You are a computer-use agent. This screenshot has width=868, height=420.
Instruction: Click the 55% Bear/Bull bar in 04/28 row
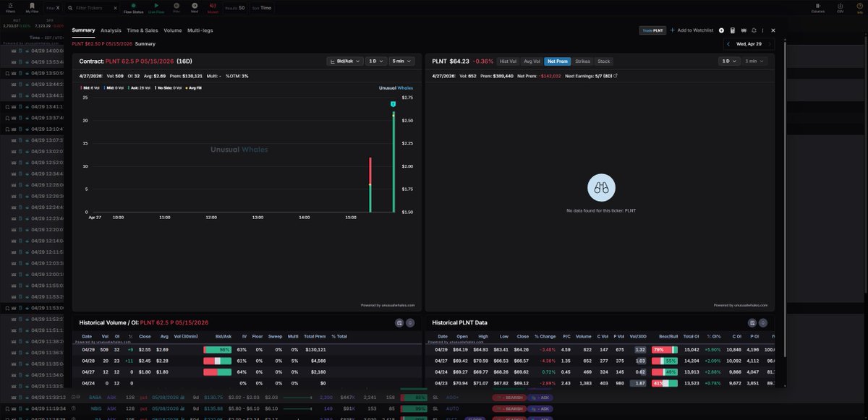(665, 360)
